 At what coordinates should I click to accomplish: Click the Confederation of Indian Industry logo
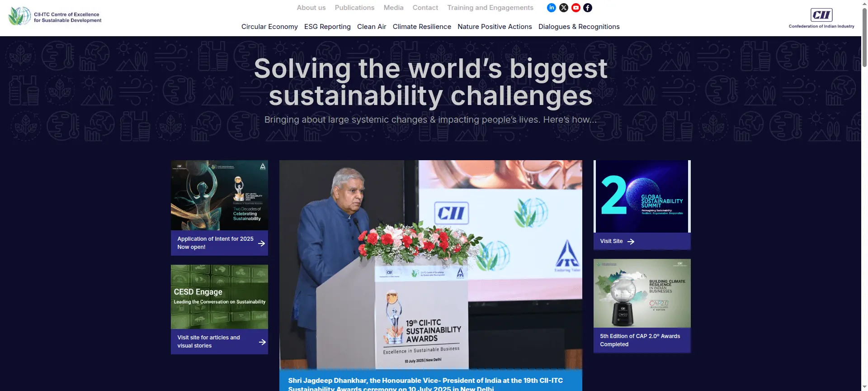click(821, 19)
